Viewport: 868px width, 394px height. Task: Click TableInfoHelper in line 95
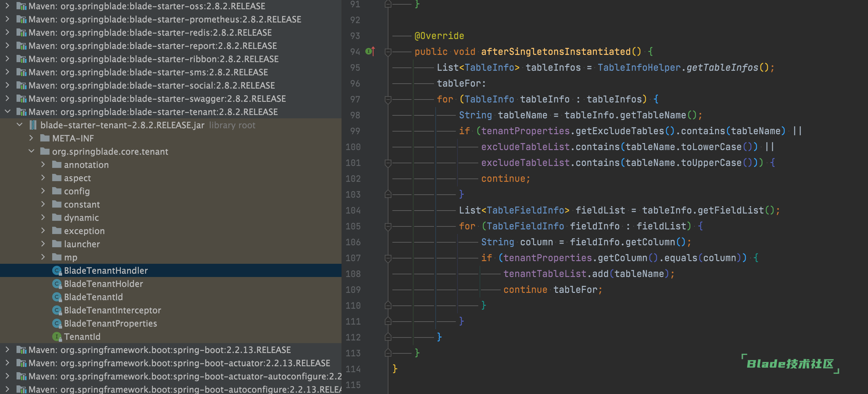(x=639, y=67)
